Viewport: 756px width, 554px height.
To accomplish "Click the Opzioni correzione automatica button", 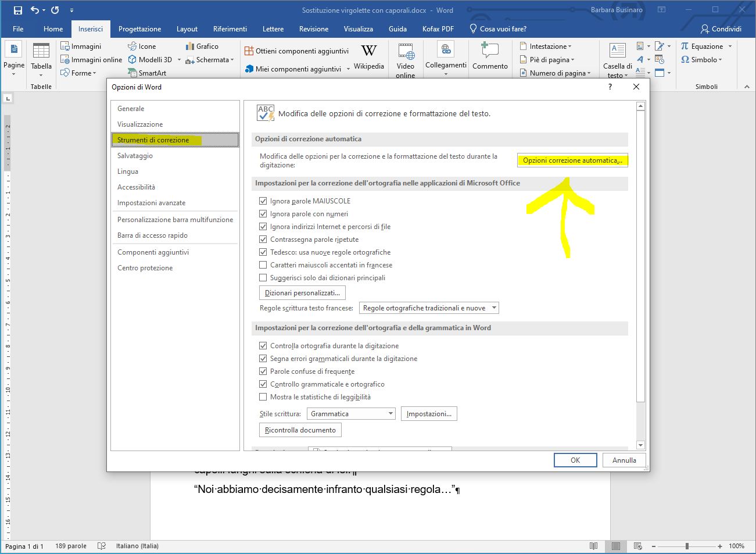I will coord(572,160).
